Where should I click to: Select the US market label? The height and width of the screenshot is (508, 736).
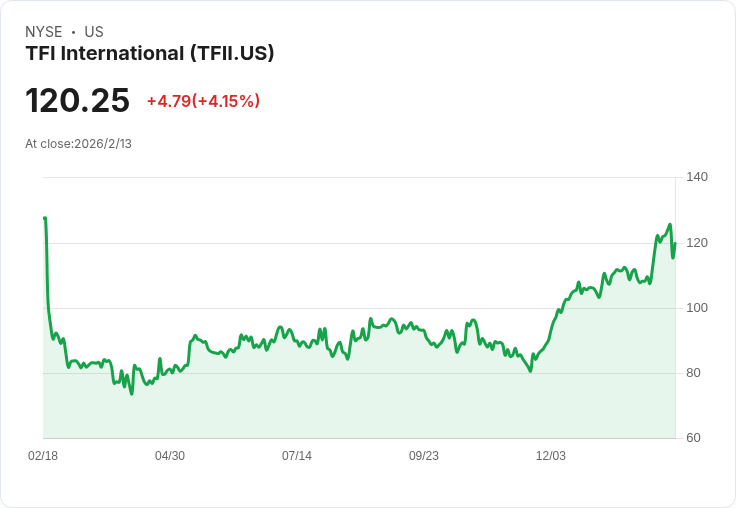point(94,32)
